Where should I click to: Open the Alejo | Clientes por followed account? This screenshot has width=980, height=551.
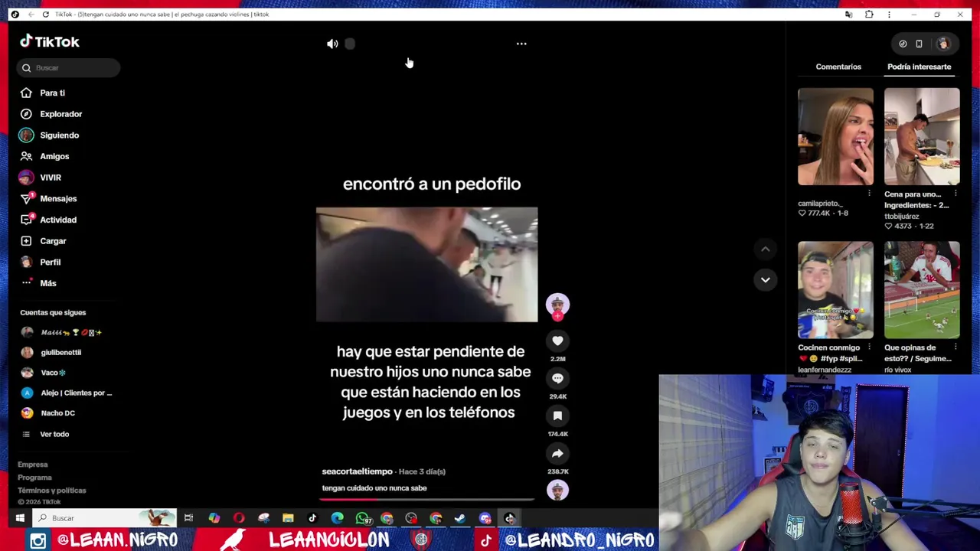click(76, 393)
